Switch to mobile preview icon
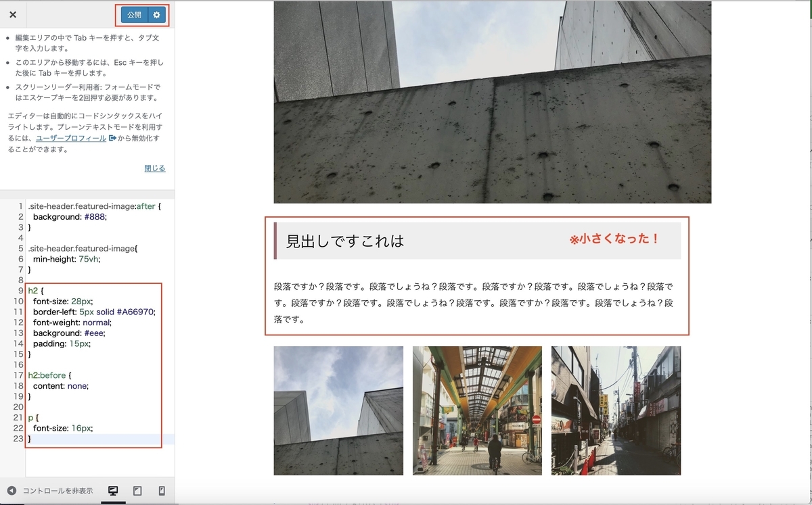 (162, 491)
